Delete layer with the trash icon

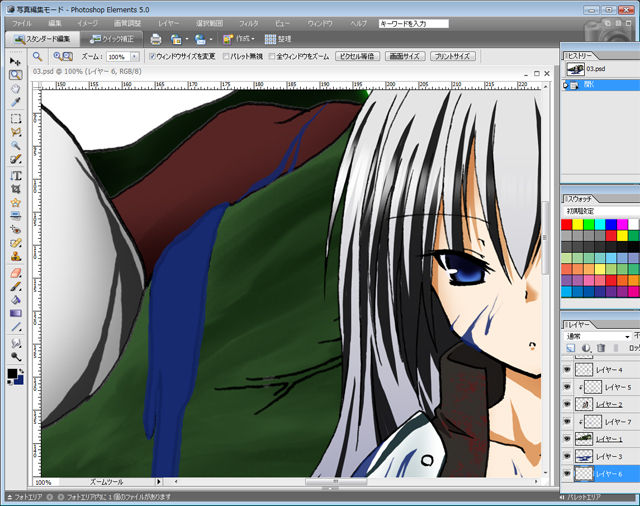[601, 348]
